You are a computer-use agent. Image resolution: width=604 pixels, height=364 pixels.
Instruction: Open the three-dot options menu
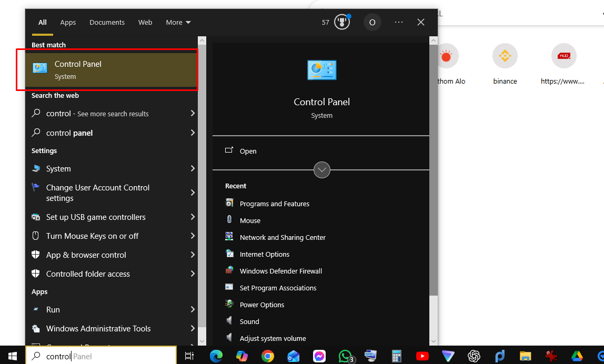tap(398, 22)
